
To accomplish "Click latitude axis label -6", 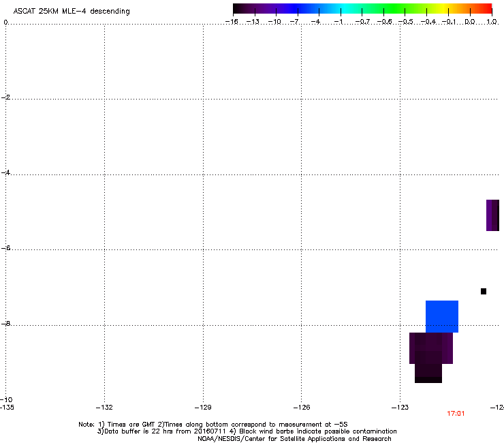I will (5, 248).
